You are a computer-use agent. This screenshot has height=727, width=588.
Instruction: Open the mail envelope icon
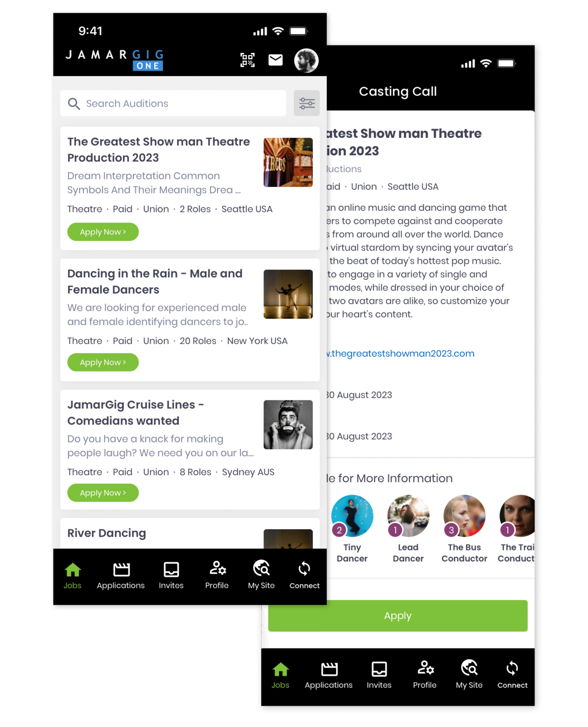pyautogui.click(x=275, y=60)
